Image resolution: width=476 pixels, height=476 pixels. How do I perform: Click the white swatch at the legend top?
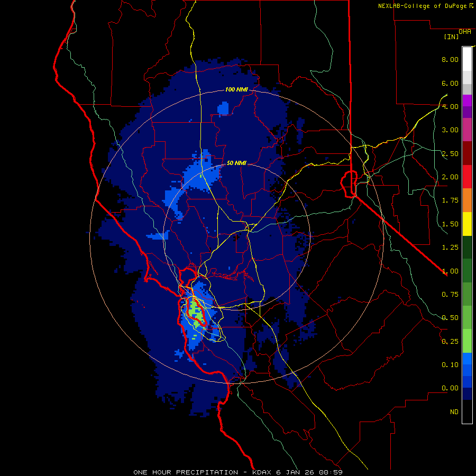pyautogui.click(x=467, y=59)
